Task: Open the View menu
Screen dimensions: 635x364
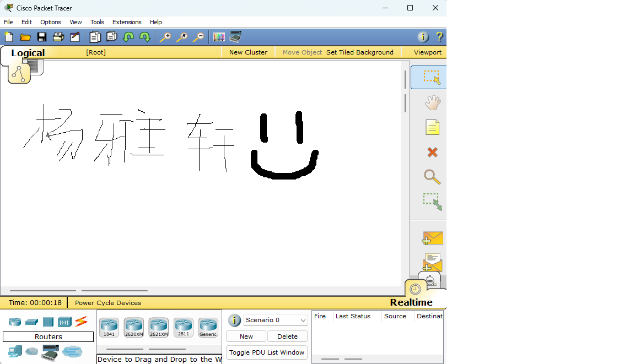Action: point(76,22)
